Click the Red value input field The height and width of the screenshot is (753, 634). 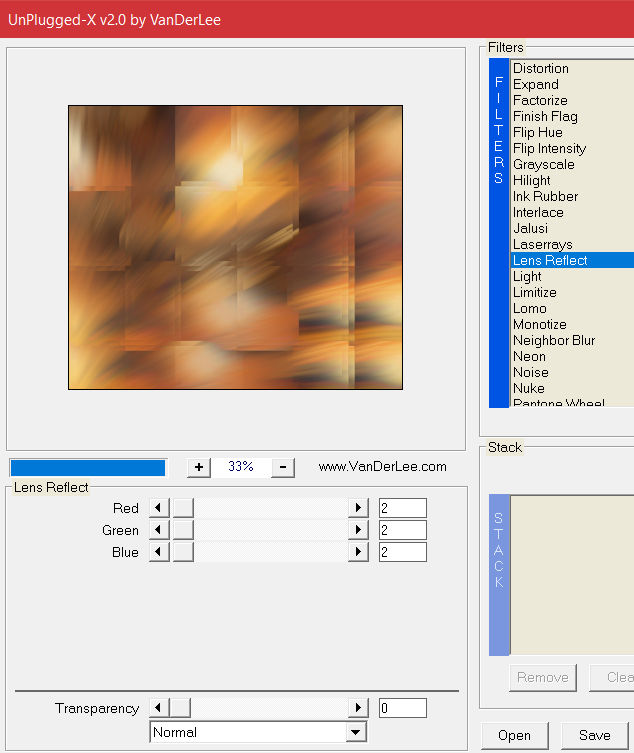pyautogui.click(x=402, y=508)
